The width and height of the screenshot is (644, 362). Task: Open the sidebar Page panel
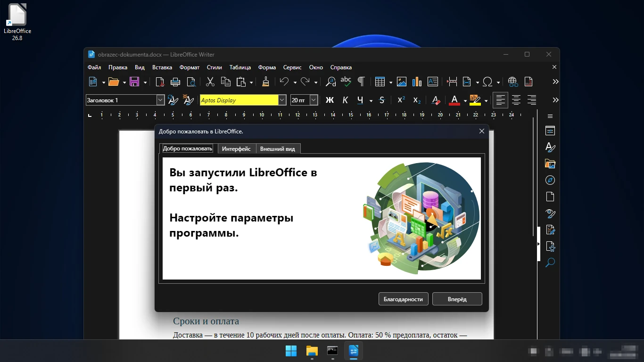(550, 197)
